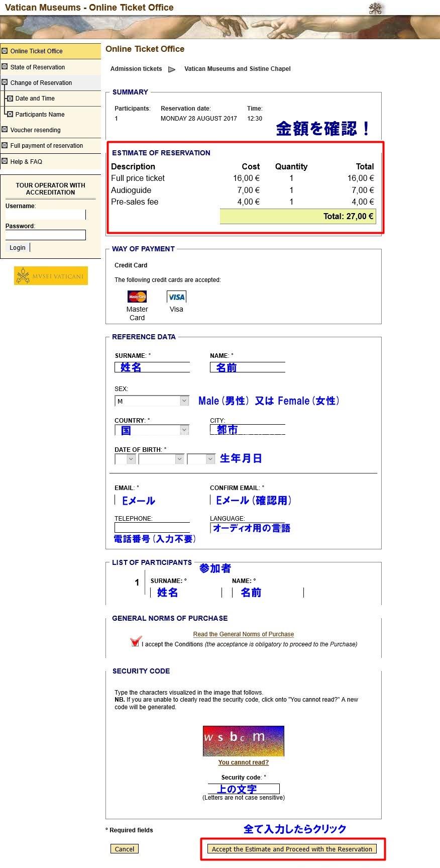Viewport: 440px width, 868px height.
Task: Open the audioguide Language dropdown
Action: (x=248, y=528)
